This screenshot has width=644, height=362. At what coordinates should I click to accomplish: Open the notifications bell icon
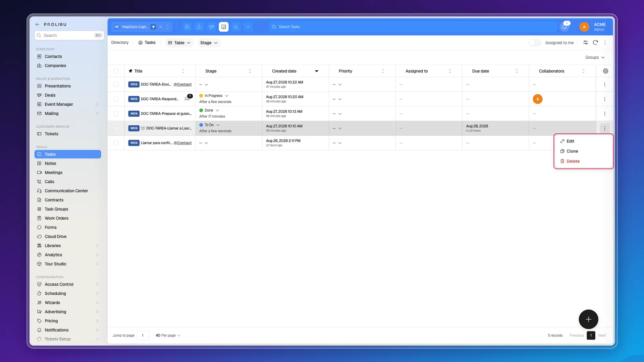coord(565,27)
